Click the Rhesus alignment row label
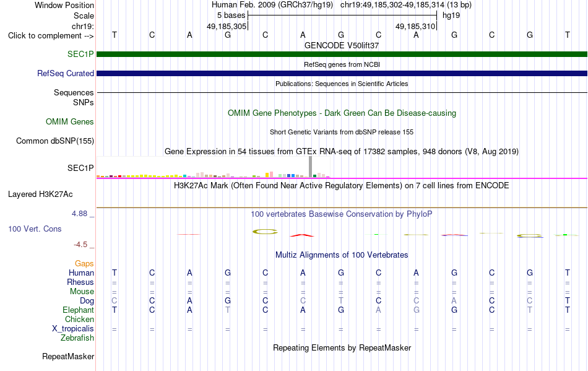This screenshot has width=588, height=371. [x=80, y=282]
